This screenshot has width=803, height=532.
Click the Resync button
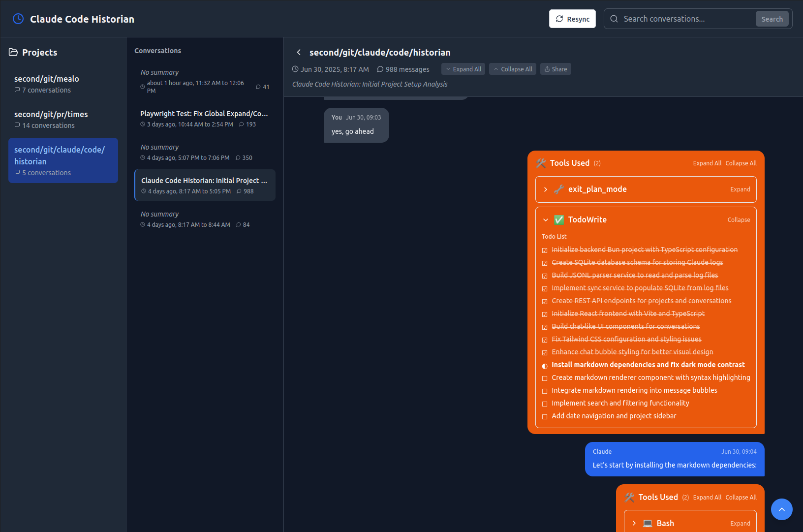tap(572, 19)
